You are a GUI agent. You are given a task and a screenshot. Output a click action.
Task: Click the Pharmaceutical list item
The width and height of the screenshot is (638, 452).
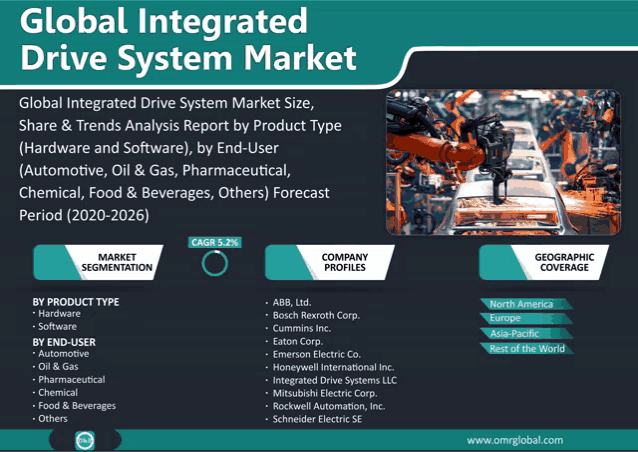(72, 380)
